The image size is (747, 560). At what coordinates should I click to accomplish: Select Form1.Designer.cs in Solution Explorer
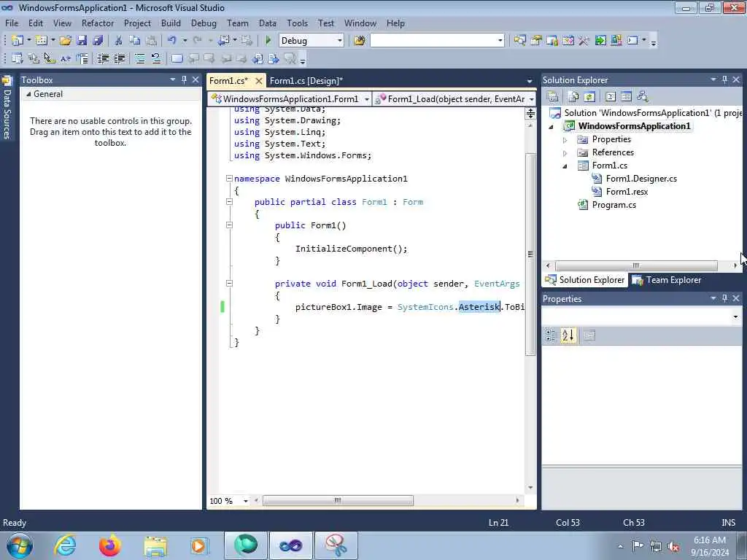[640, 179]
